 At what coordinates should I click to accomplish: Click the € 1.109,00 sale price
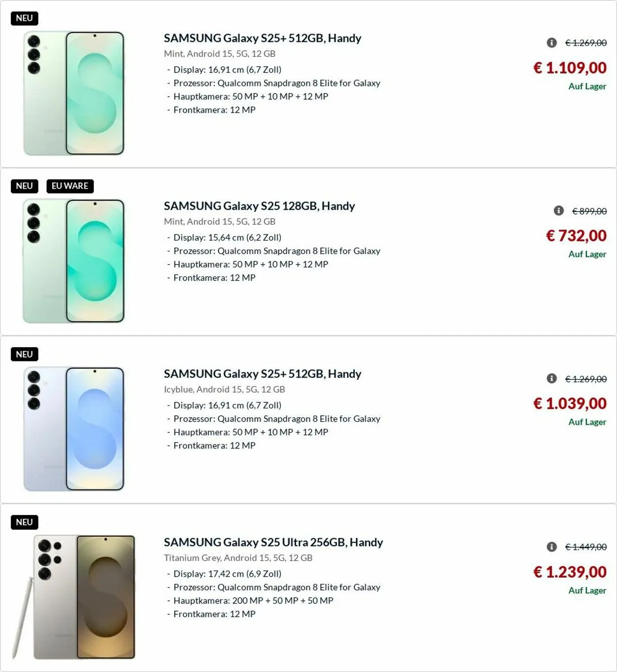pyautogui.click(x=570, y=68)
